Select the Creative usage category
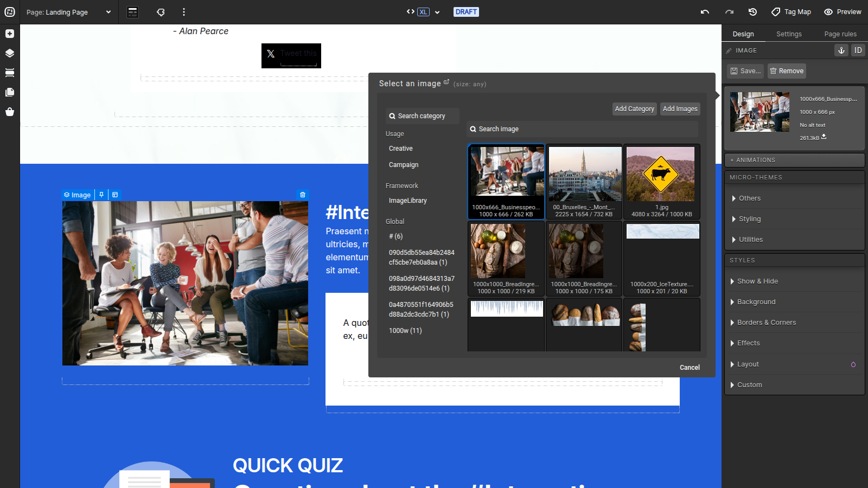Image resolution: width=868 pixels, height=488 pixels. (401, 149)
